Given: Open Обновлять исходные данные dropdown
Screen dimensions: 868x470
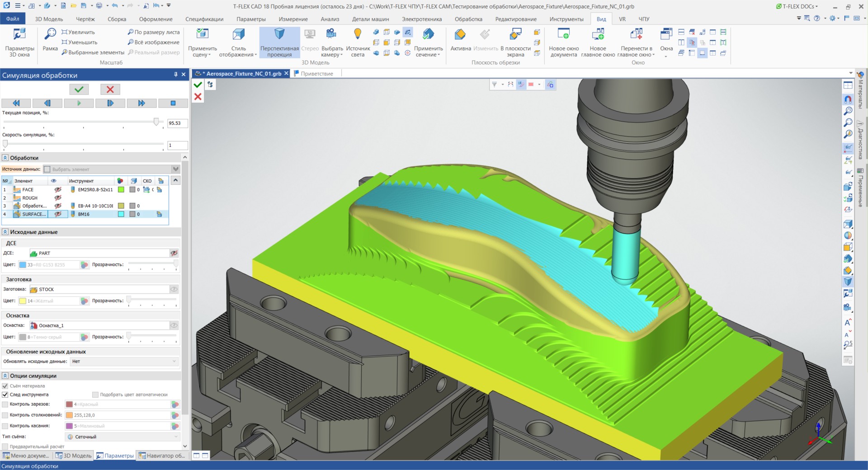Looking at the screenshot, I should click(x=124, y=362).
